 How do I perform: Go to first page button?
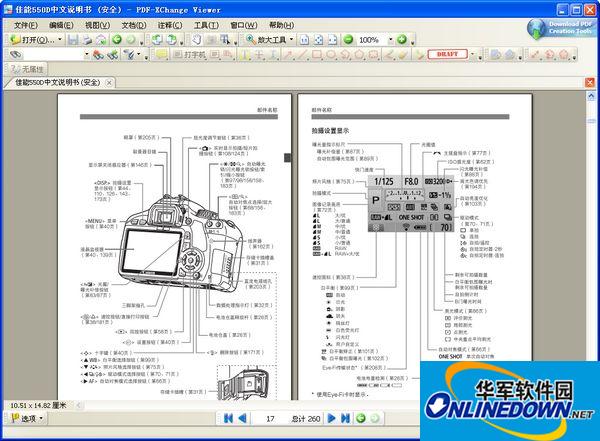(x=228, y=418)
